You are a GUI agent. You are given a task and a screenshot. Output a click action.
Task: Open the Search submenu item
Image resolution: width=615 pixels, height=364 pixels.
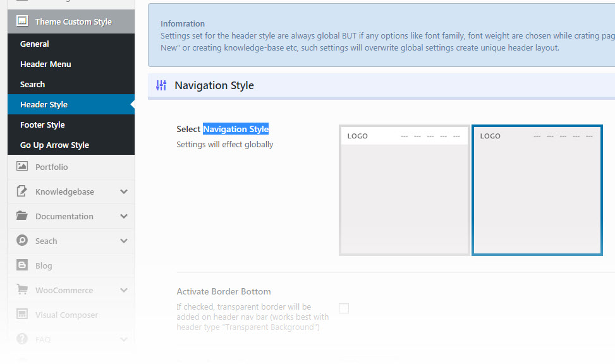pos(32,84)
